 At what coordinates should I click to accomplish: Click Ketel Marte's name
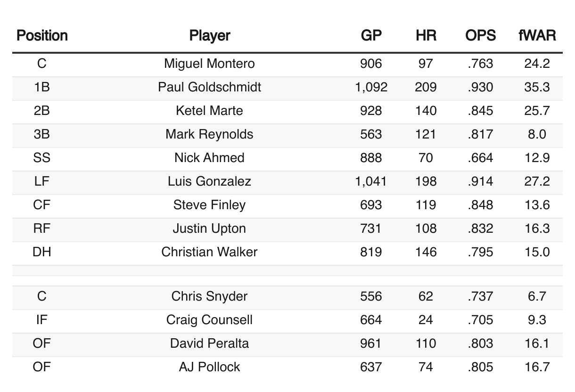209,111
